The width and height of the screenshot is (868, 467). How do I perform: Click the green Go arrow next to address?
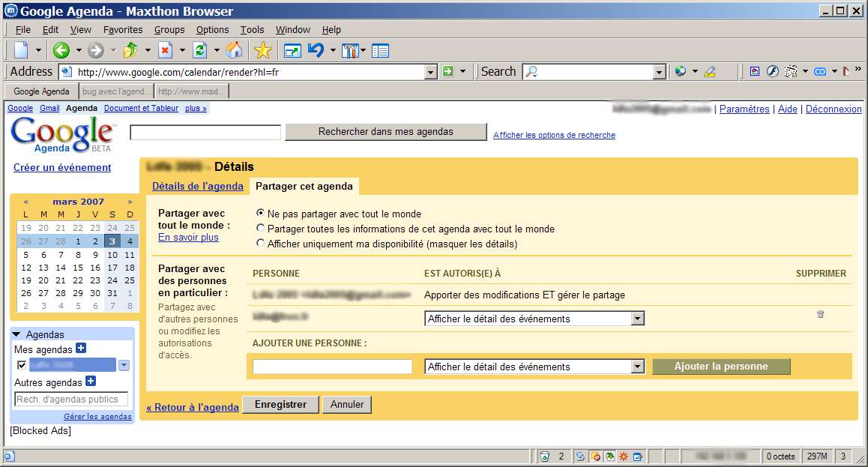(447, 71)
